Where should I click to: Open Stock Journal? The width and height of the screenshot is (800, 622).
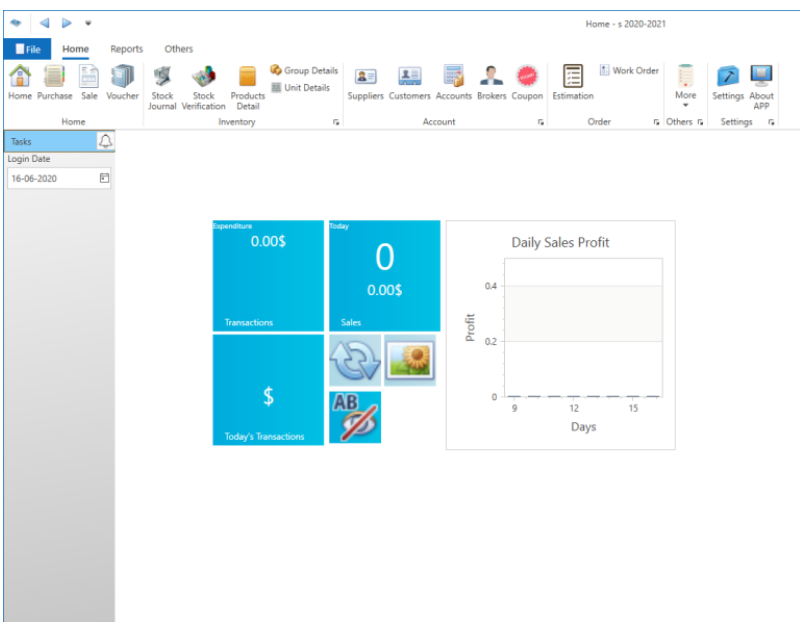coord(162,86)
